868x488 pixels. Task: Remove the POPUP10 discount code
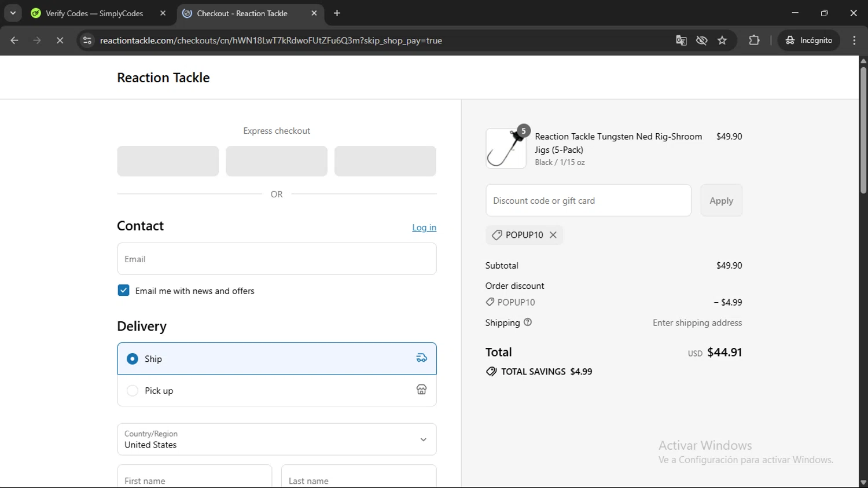coord(553,235)
